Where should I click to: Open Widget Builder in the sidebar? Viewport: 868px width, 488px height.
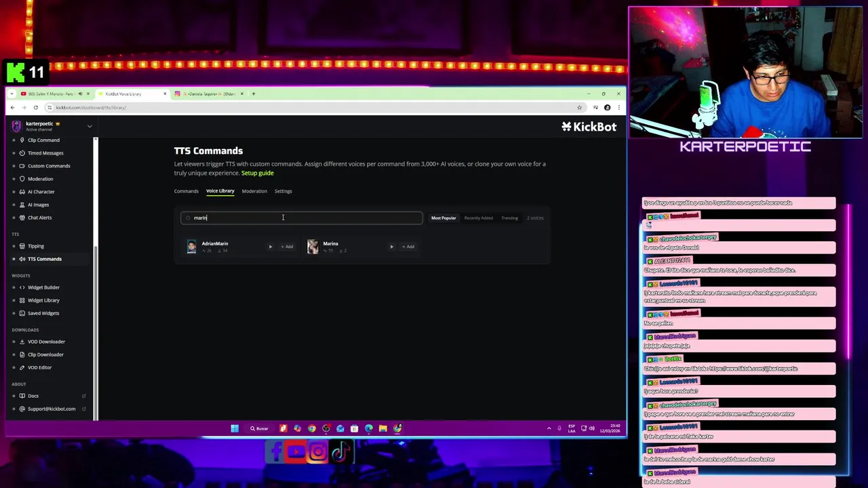click(43, 287)
